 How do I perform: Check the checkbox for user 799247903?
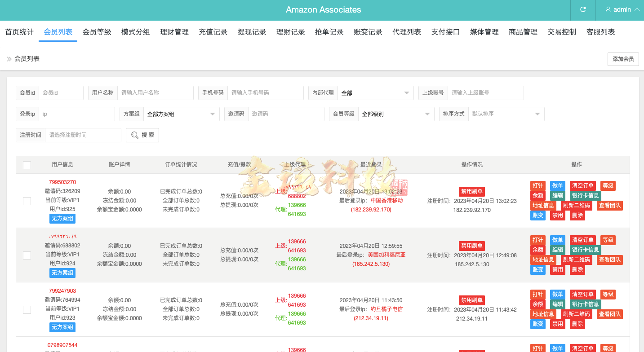point(27,309)
